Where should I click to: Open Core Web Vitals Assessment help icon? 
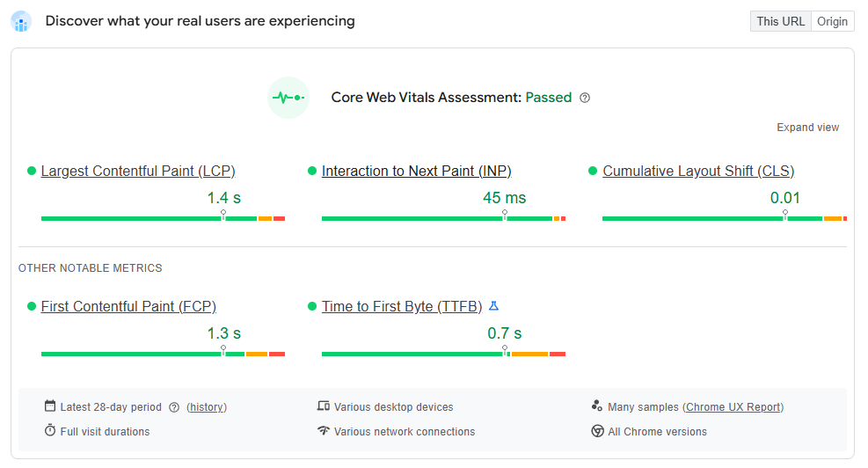[x=585, y=98]
